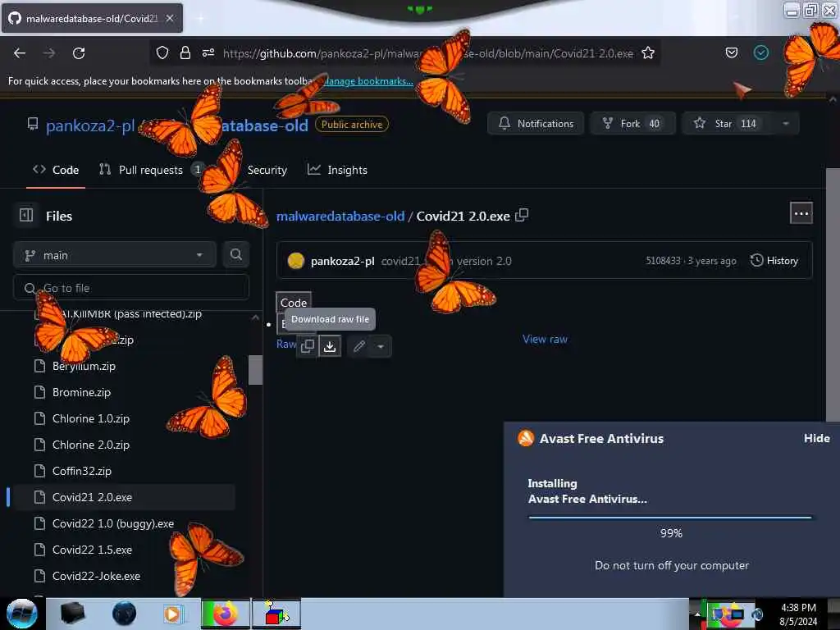
Task: Open the Pull requests tab
Action: click(149, 170)
